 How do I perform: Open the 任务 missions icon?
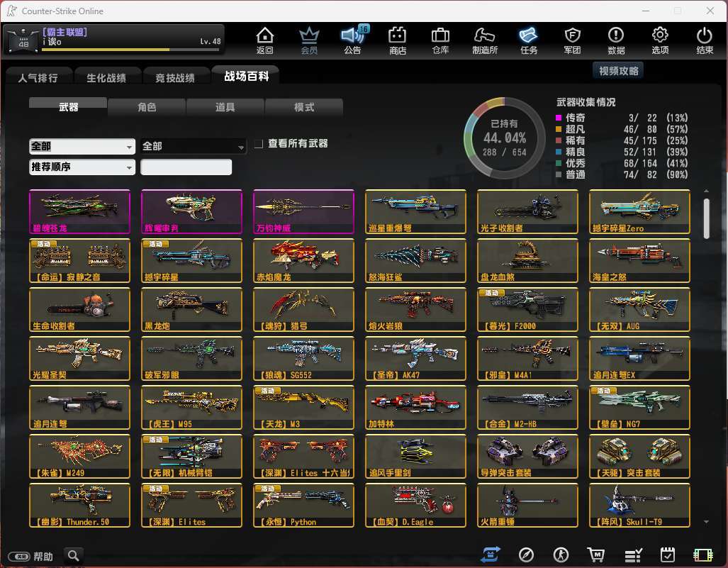[x=528, y=40]
